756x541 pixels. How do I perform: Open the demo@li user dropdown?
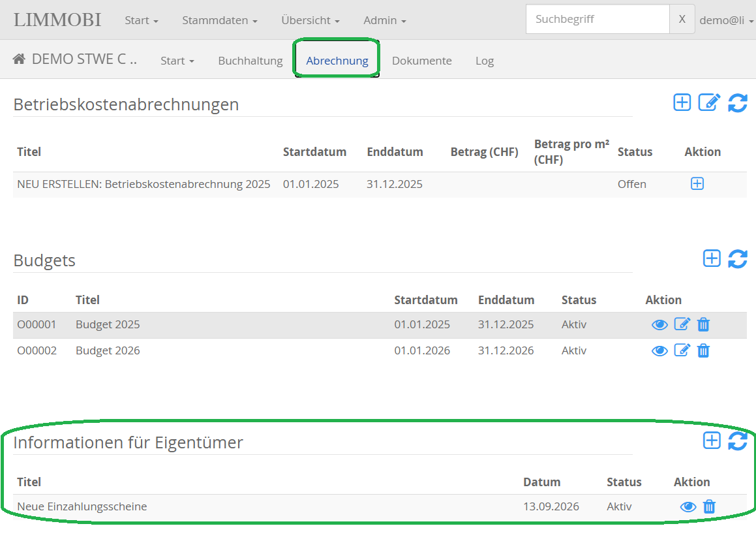point(727,20)
